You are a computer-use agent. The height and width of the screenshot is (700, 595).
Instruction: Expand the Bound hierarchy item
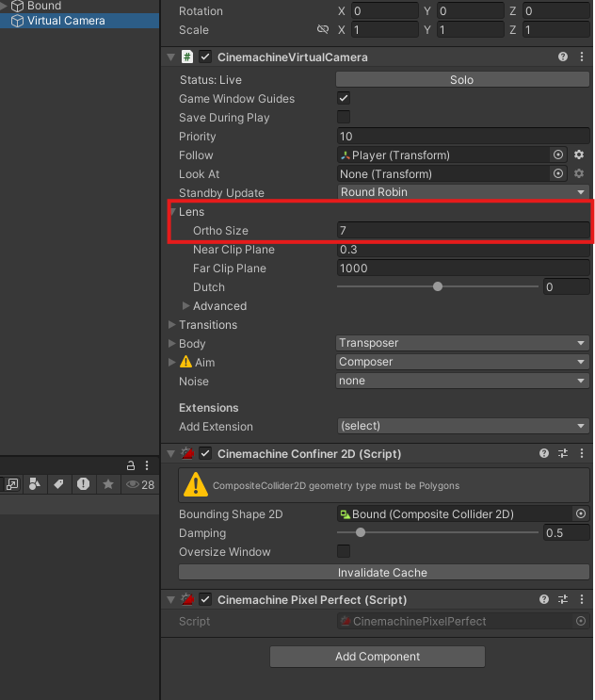pos(4,6)
